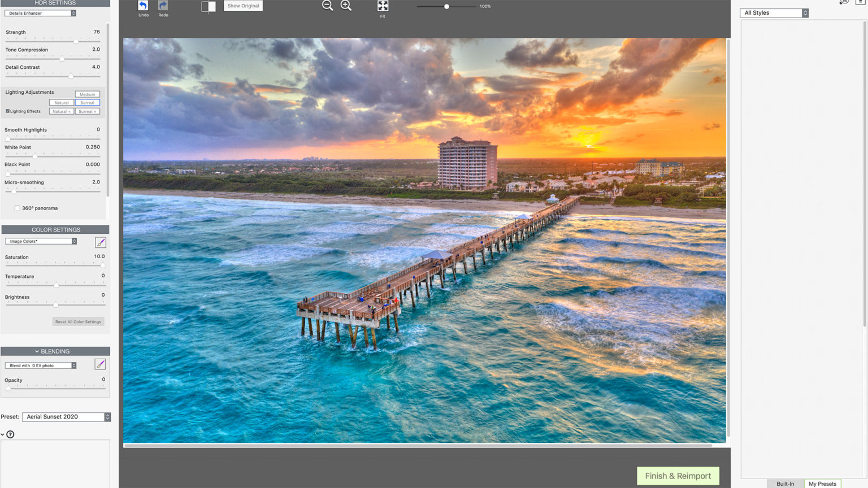Enable the 360° panorama checkbox

click(17, 208)
